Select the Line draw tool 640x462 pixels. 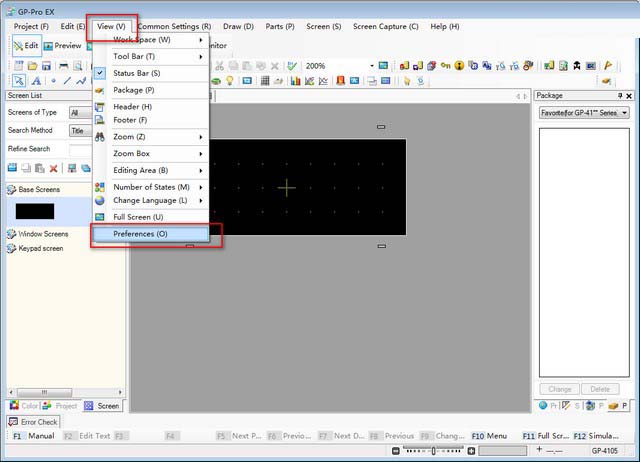pyautogui.click(x=67, y=81)
